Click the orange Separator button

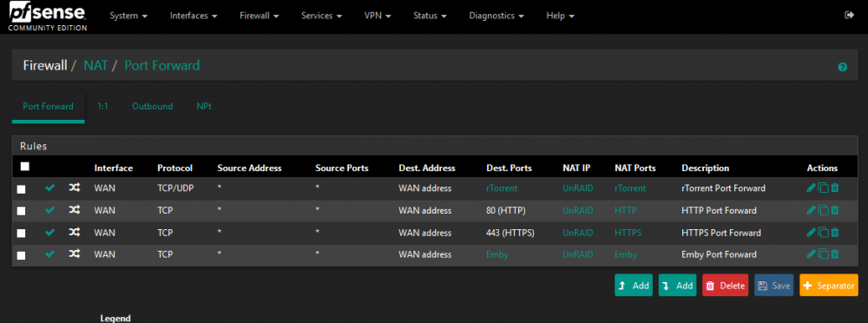(829, 286)
